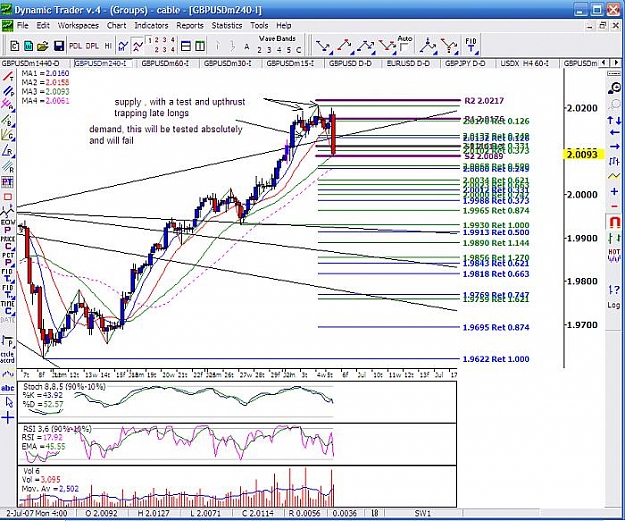The width and height of the screenshot is (625, 521).
Task: Click the red minus zoom-out icon
Action: tap(614, 206)
